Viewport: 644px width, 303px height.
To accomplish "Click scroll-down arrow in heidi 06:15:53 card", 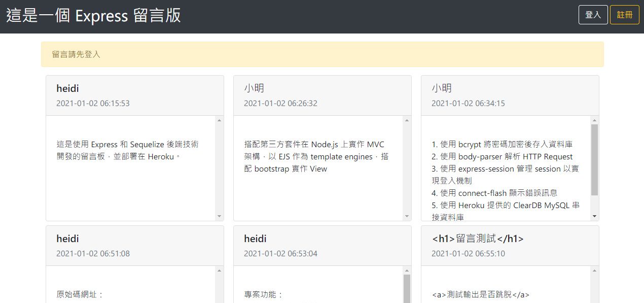I will pos(219,216).
